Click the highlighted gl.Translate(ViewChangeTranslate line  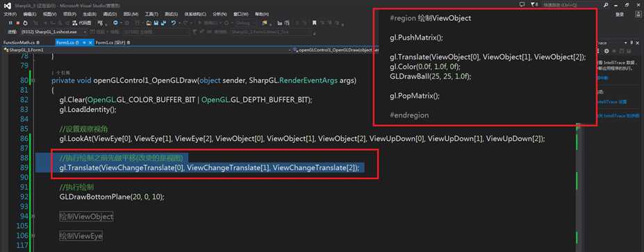(209, 167)
